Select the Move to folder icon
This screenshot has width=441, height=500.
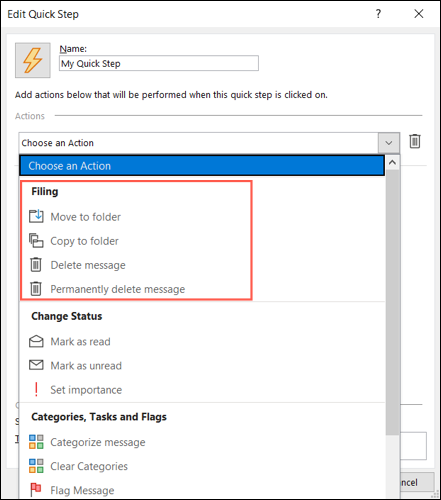36,216
